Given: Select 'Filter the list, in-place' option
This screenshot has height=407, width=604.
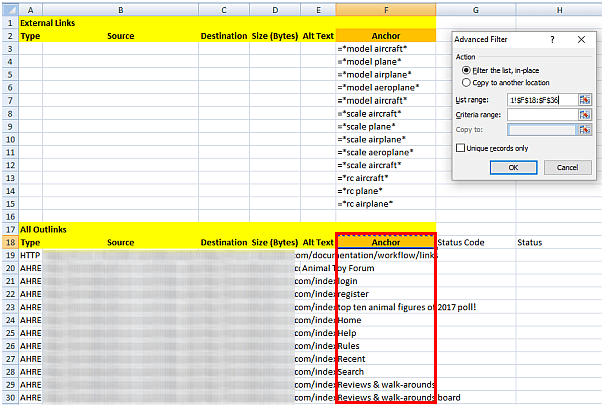Looking at the screenshot, I should point(500,70).
